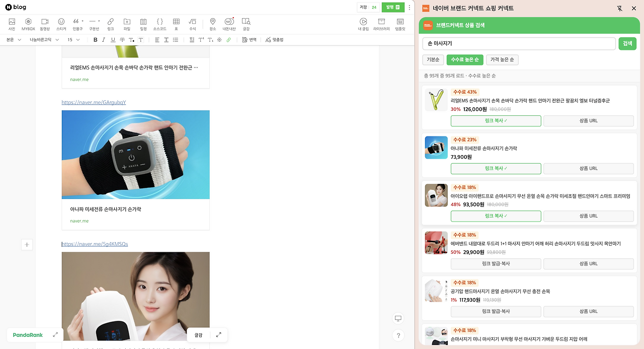Screen dimensions: 644x349
Task: Open MYBOX to attach a file
Action: click(x=28, y=23)
